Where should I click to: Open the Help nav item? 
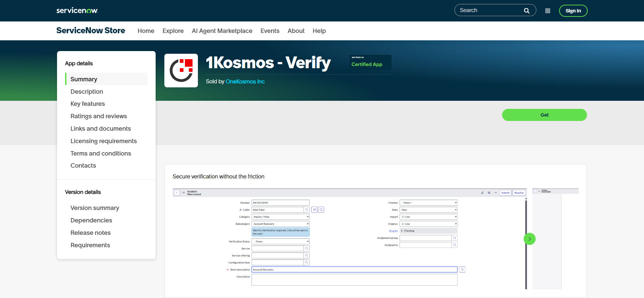[319, 31]
